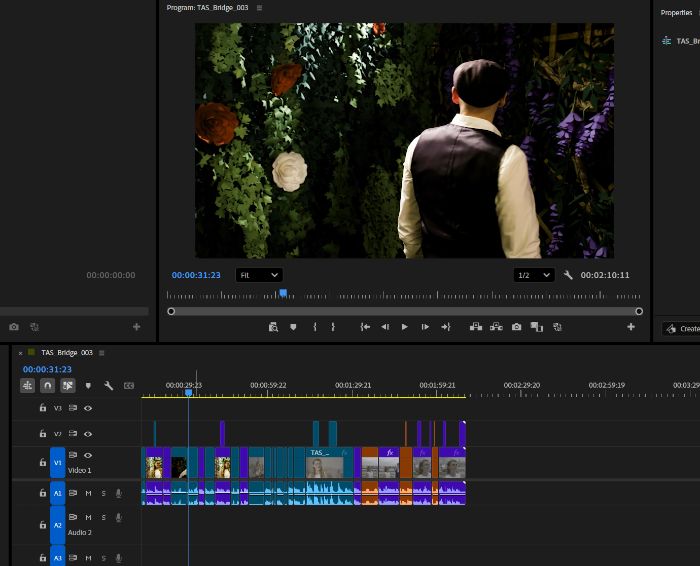Toggle insert sequences as nests
The height and width of the screenshot is (566, 700).
pos(27,385)
